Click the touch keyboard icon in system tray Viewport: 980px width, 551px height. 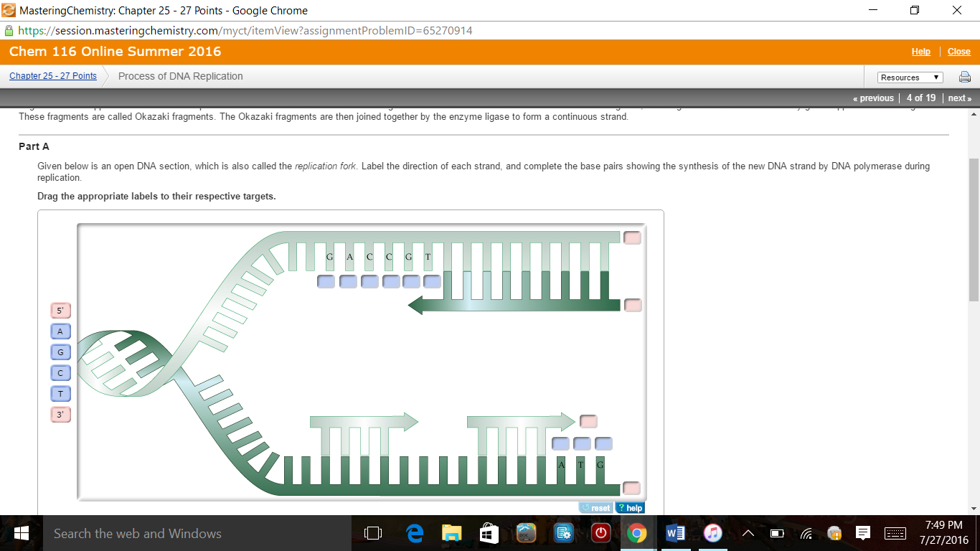pyautogui.click(x=895, y=533)
